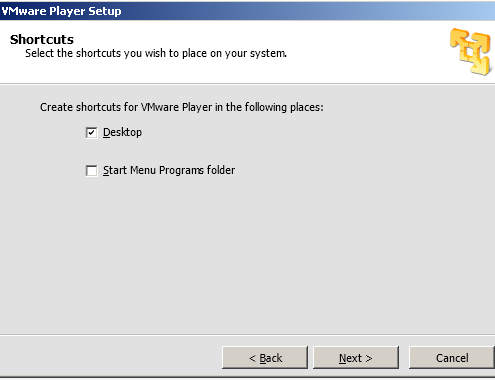This screenshot has height=380, width=495.
Task: Go back with the < Back button
Action: point(265,358)
